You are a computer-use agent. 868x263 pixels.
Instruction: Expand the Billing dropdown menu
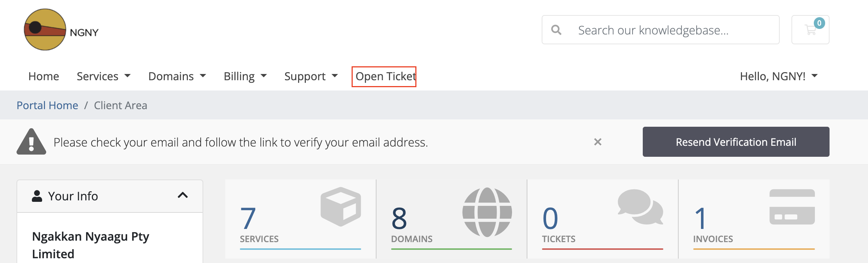[245, 76]
